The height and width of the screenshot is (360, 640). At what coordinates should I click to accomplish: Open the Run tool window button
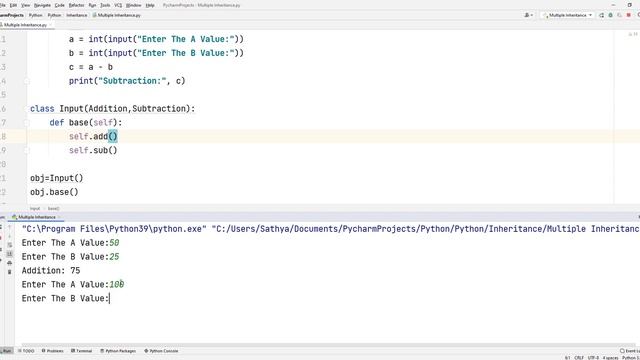(x=6, y=351)
